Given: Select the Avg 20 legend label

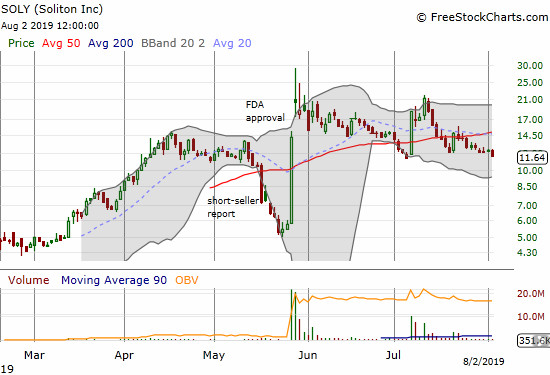Looking at the screenshot, I should coord(232,43).
